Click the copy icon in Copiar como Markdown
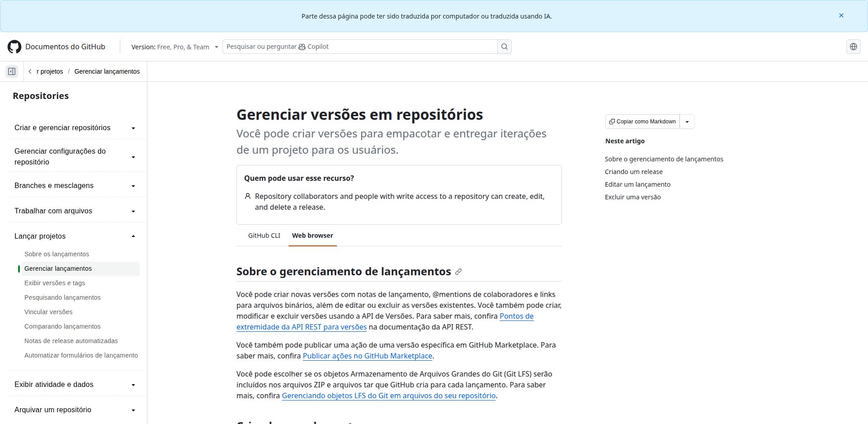 click(x=612, y=122)
